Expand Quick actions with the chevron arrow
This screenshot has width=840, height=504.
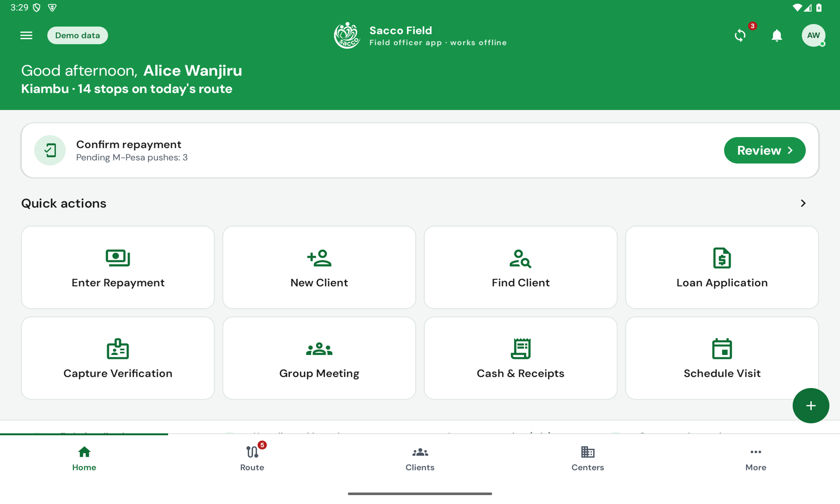coord(803,203)
